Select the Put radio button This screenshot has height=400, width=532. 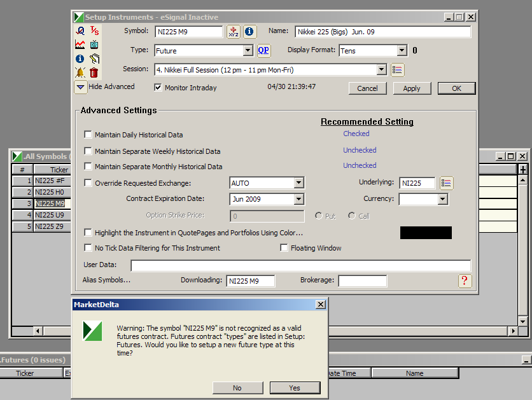coord(319,216)
